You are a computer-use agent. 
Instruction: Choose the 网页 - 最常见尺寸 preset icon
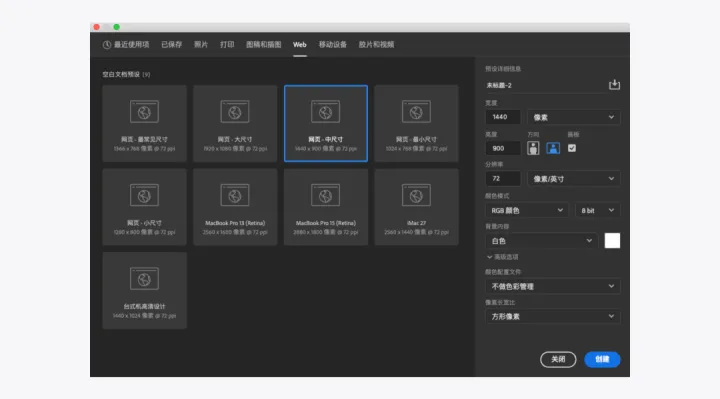[144, 112]
